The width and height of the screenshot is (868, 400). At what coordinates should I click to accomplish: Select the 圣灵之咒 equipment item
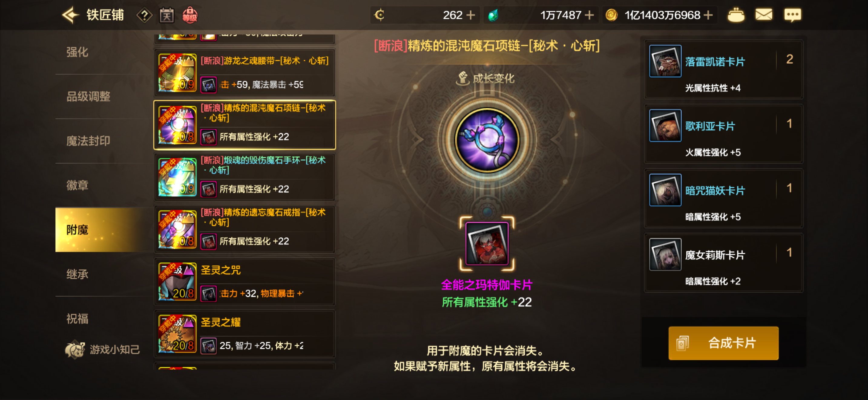pyautogui.click(x=245, y=282)
